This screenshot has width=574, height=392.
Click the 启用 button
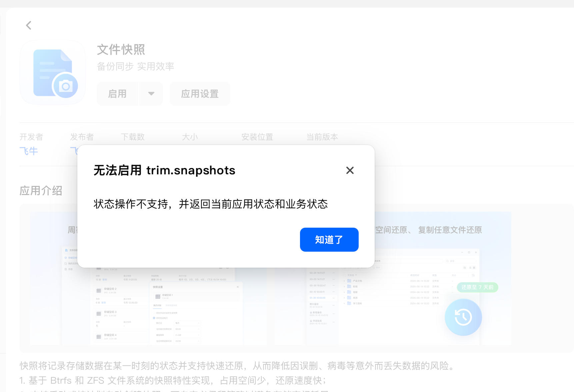pos(118,94)
